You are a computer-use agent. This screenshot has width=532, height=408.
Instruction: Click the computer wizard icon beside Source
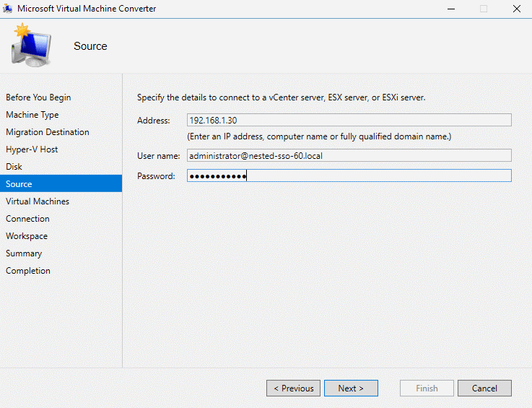point(31,45)
